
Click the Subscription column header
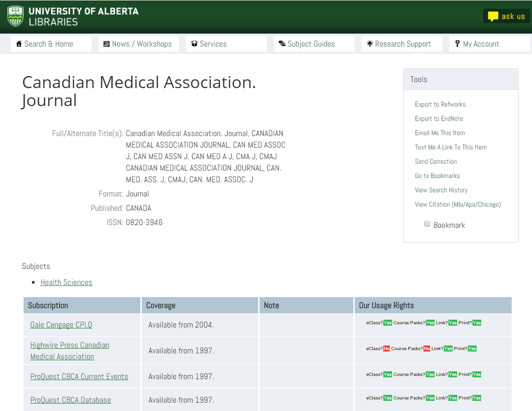pyautogui.click(x=82, y=305)
